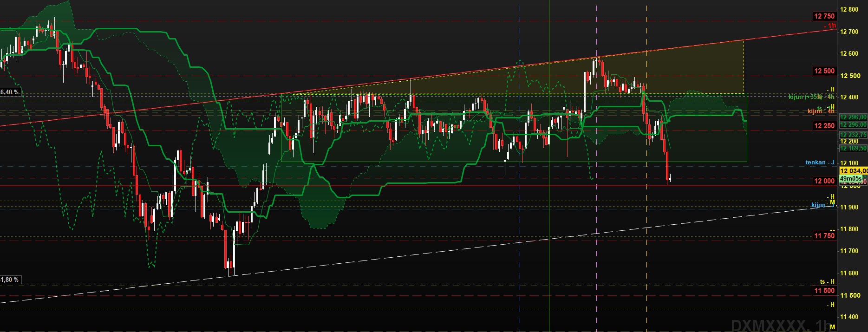
Task: Click the 12 600 axis value
Action: tap(849, 53)
